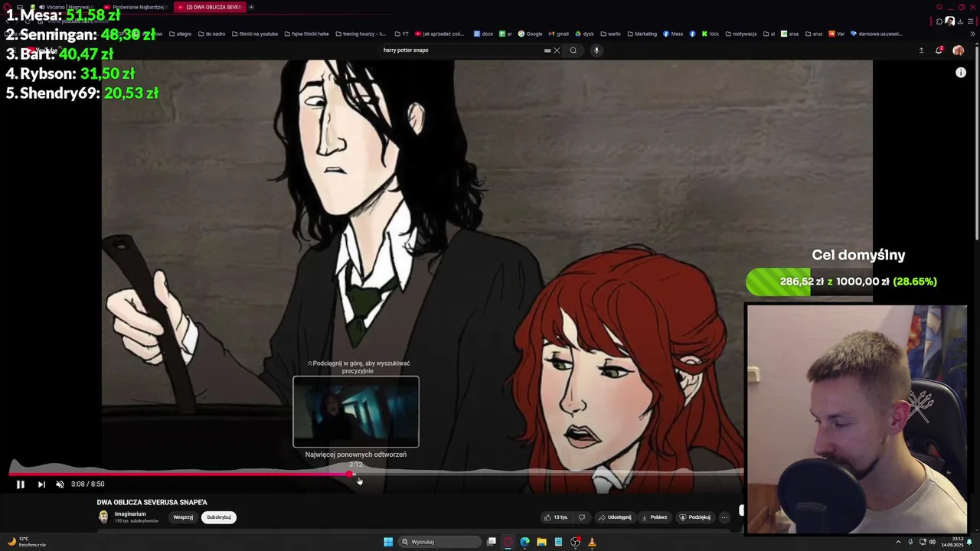
Task: Open filmiki na youtube bookmark folder
Action: point(254,34)
